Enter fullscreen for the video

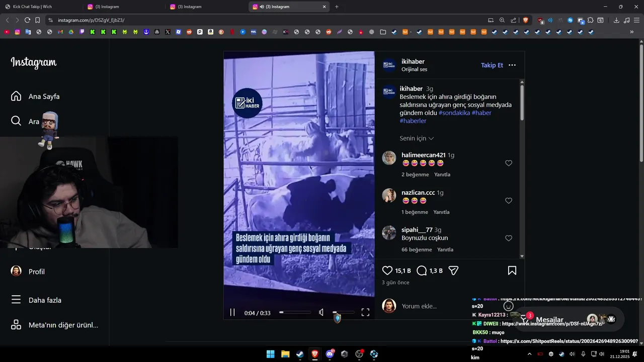pos(365,312)
